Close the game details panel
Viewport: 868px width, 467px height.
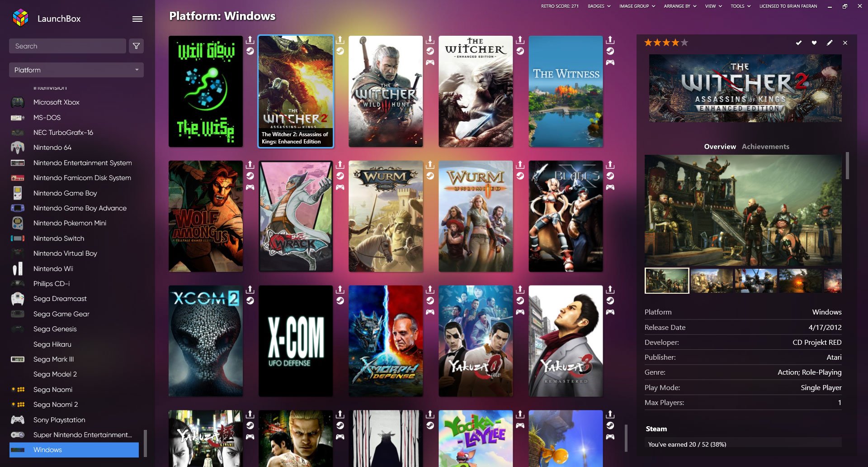click(x=845, y=43)
